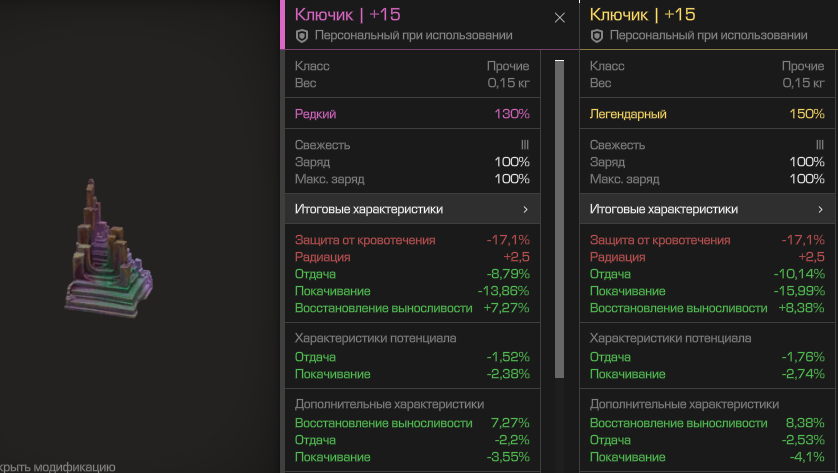
Task: Expand Итоговые характеристики in the rare panel
Action: point(413,209)
